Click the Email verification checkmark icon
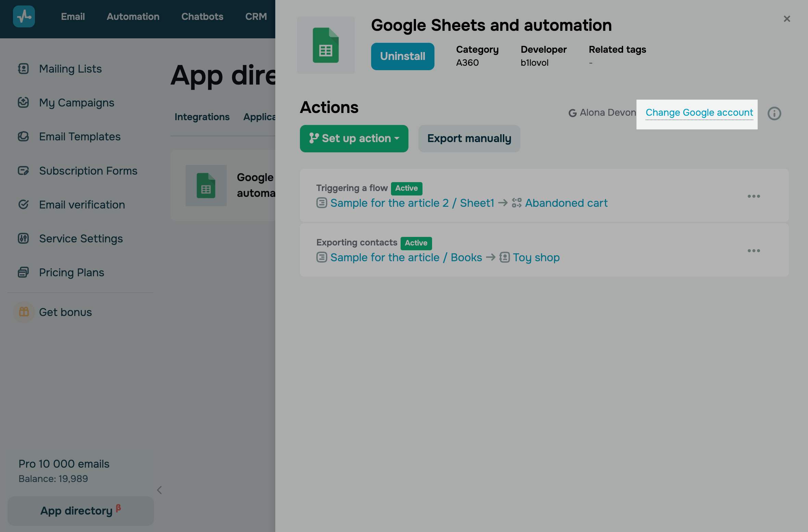 pyautogui.click(x=23, y=204)
